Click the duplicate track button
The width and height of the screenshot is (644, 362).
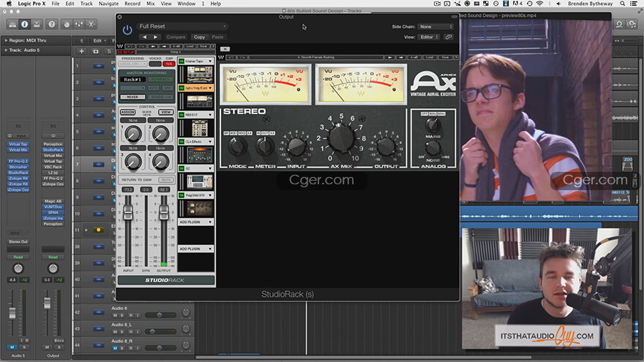[x=96, y=51]
